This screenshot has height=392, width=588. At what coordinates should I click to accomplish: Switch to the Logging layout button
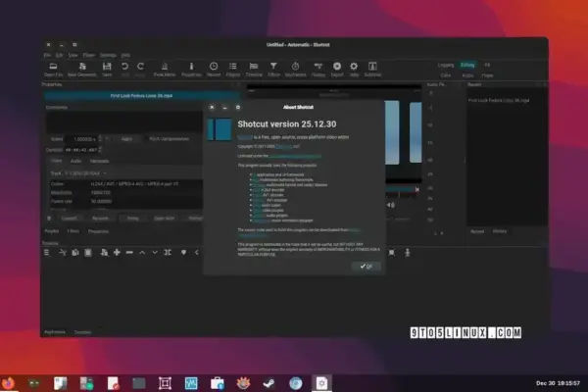click(x=446, y=65)
